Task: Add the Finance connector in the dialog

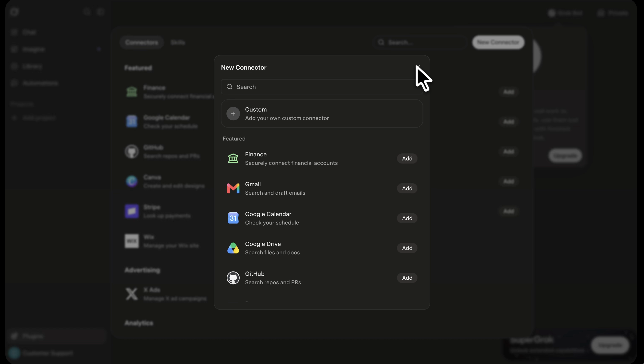Action: click(x=407, y=158)
